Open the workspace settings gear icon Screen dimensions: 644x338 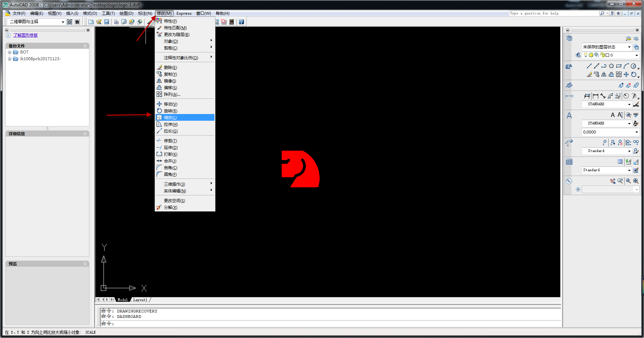(70, 22)
